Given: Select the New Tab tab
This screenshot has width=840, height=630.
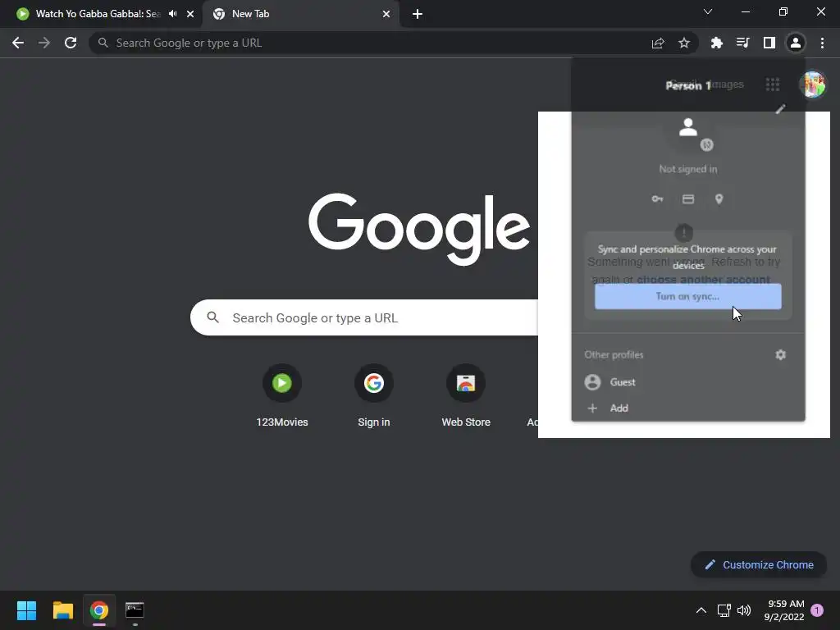Looking at the screenshot, I should pos(300,14).
